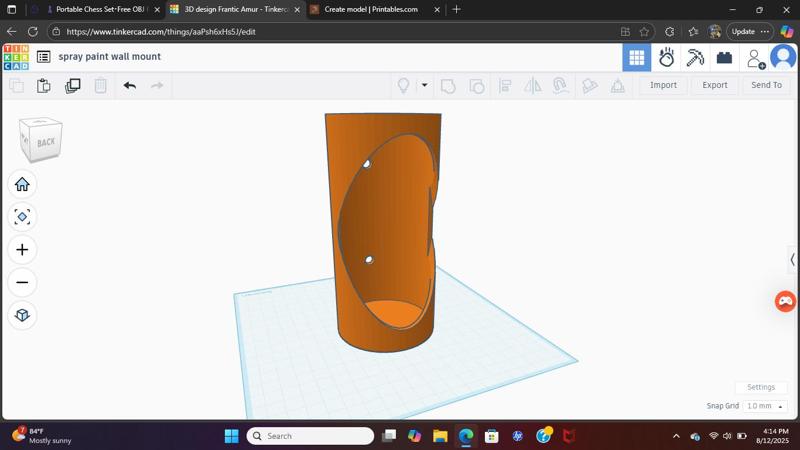Open the Snap Grid 1.0 mm dropdown
The width and height of the screenshot is (800, 450).
tap(765, 406)
